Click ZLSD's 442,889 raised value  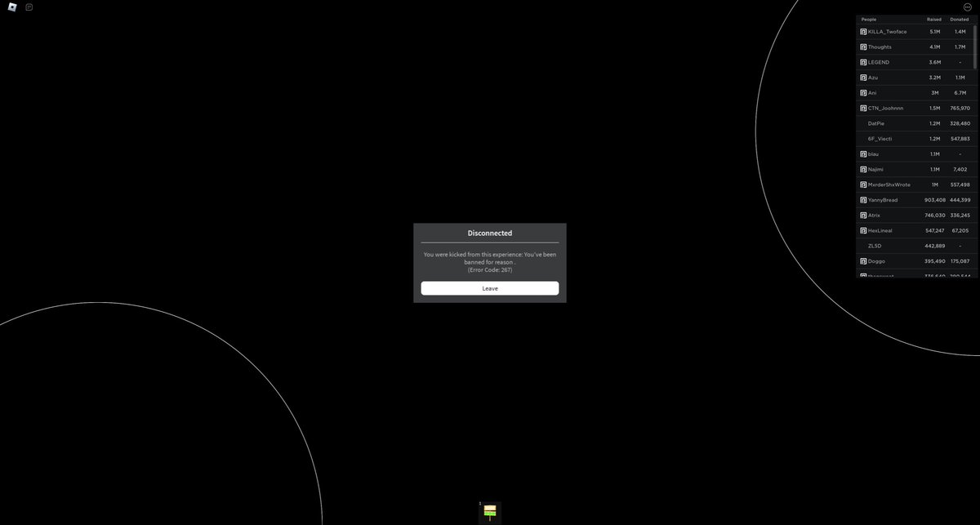click(x=935, y=246)
